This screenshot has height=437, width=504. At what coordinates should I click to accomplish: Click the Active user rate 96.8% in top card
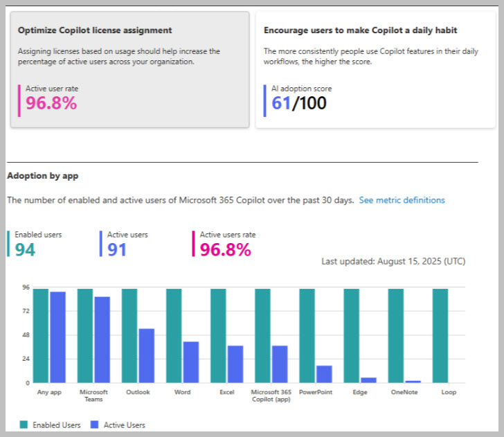pyautogui.click(x=51, y=103)
